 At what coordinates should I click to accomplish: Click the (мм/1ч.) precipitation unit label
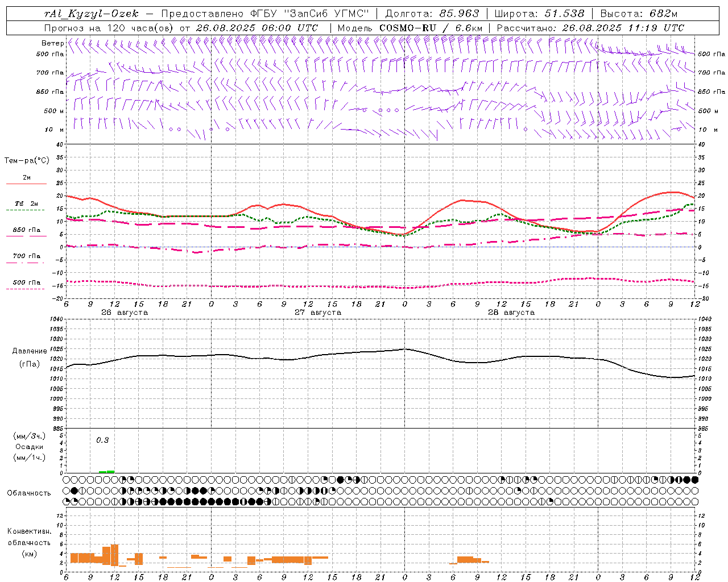30,458
